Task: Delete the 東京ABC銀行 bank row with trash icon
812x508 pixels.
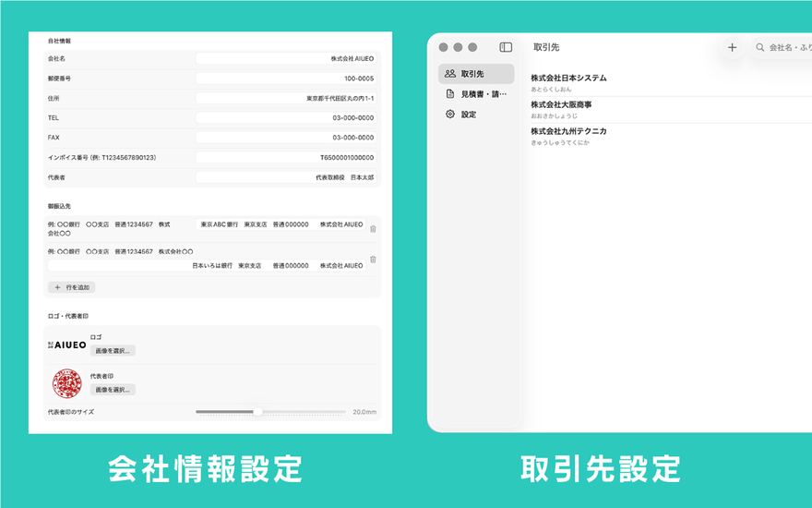Action: [x=373, y=229]
